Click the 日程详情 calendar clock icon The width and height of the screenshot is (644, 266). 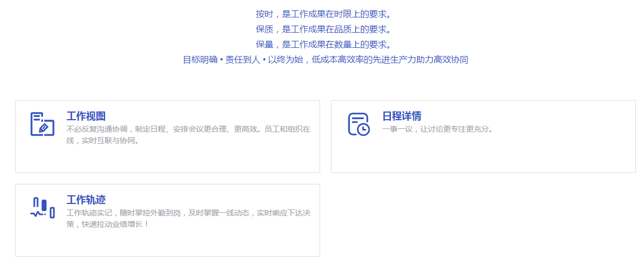pyautogui.click(x=358, y=124)
